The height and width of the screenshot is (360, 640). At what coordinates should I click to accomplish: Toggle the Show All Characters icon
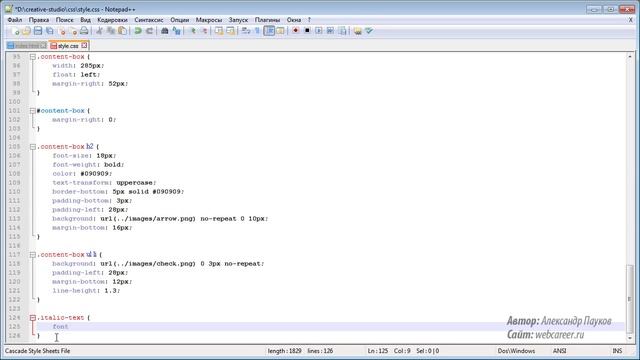point(257,31)
